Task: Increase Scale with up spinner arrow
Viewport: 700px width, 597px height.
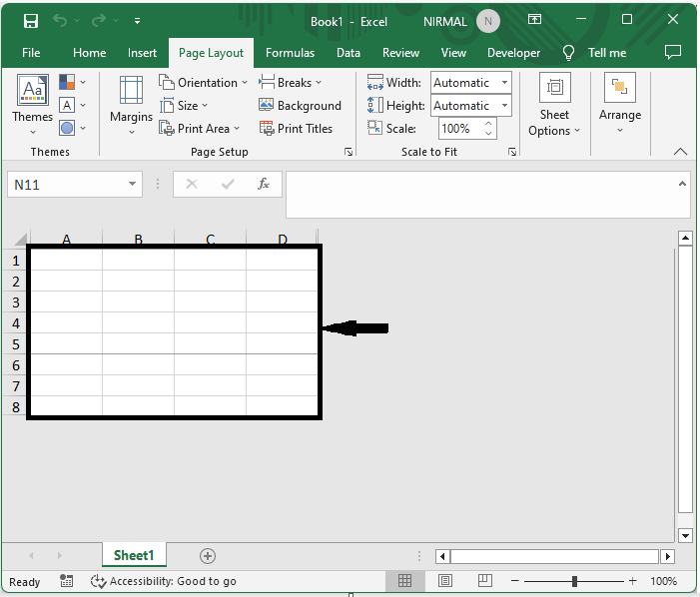Action: click(x=488, y=123)
